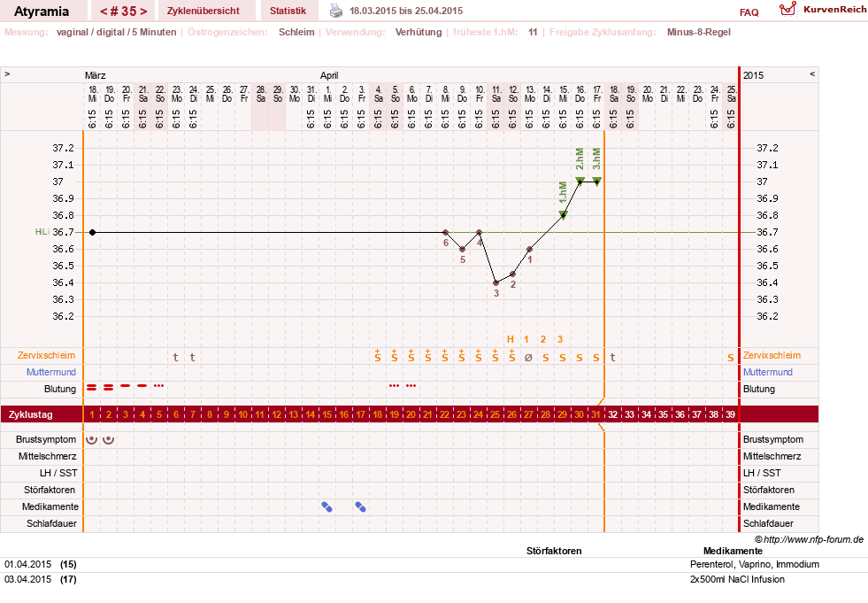868x603 pixels.
Task: Click the '18. Mi' March date header
Action: [x=92, y=94]
